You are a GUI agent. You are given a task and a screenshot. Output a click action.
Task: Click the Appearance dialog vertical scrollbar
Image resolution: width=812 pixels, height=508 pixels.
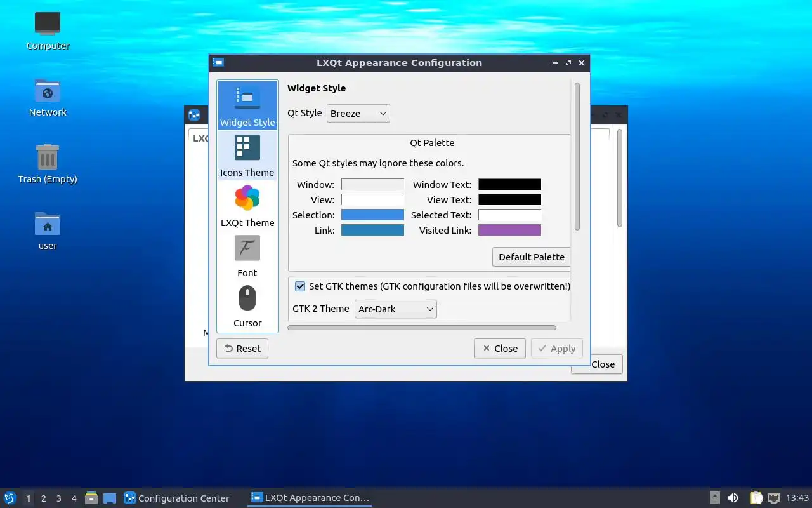577,156
